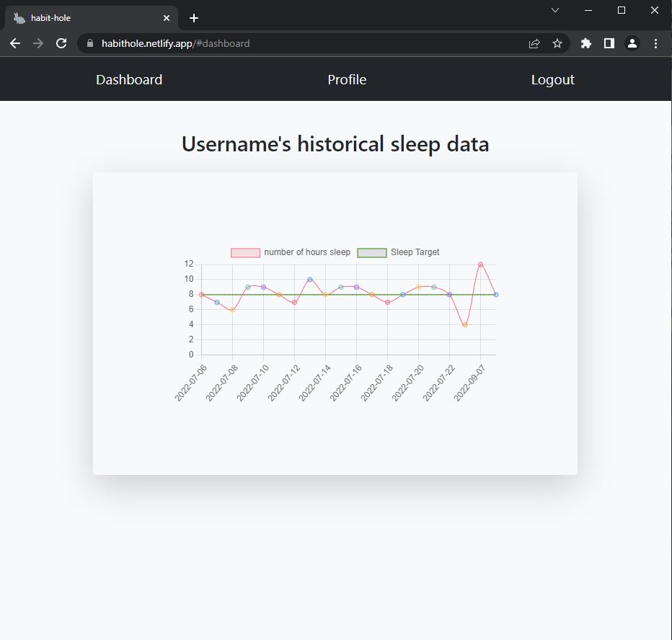Open the Extensions puzzle icon
The width and height of the screenshot is (672, 640).
tap(586, 43)
